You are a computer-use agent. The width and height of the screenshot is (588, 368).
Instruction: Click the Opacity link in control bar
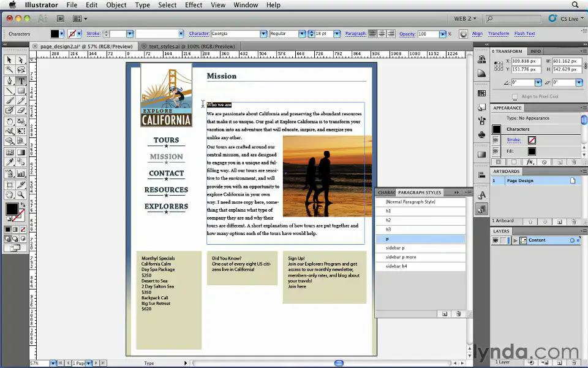pos(407,34)
